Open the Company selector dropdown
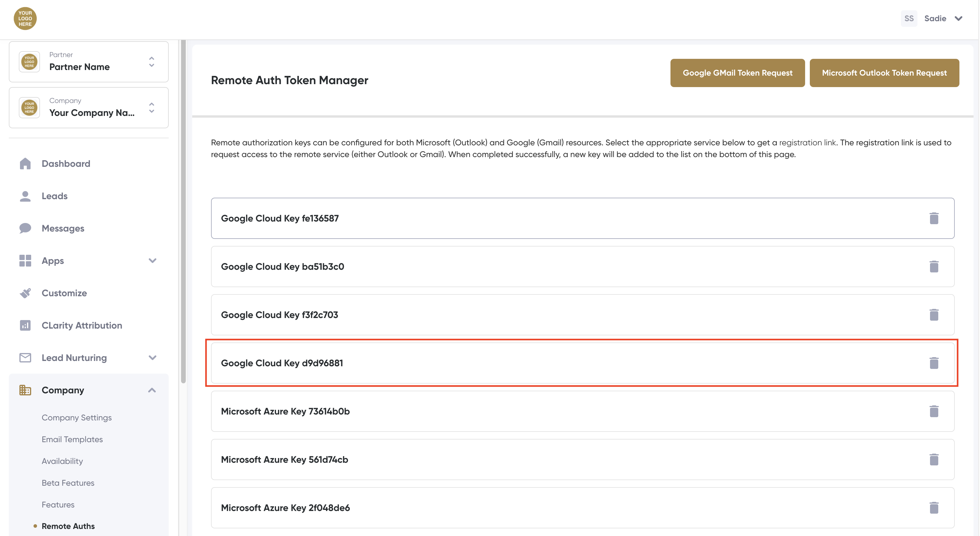 (x=151, y=107)
